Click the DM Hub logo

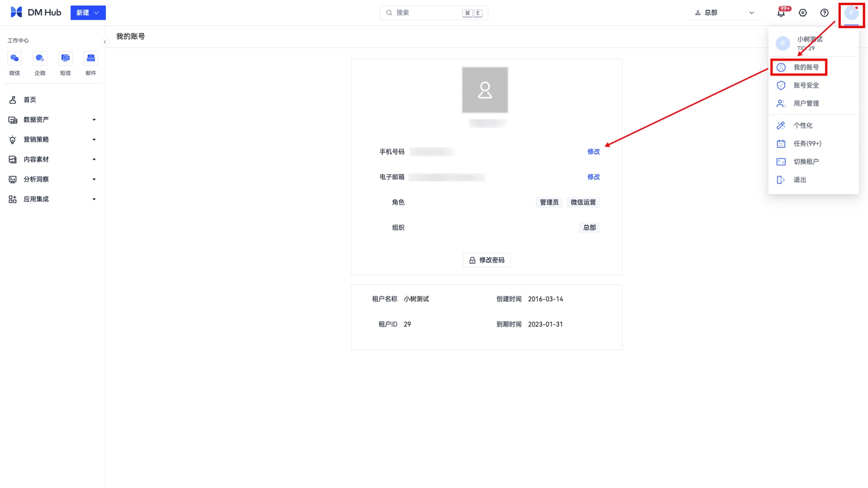click(36, 13)
